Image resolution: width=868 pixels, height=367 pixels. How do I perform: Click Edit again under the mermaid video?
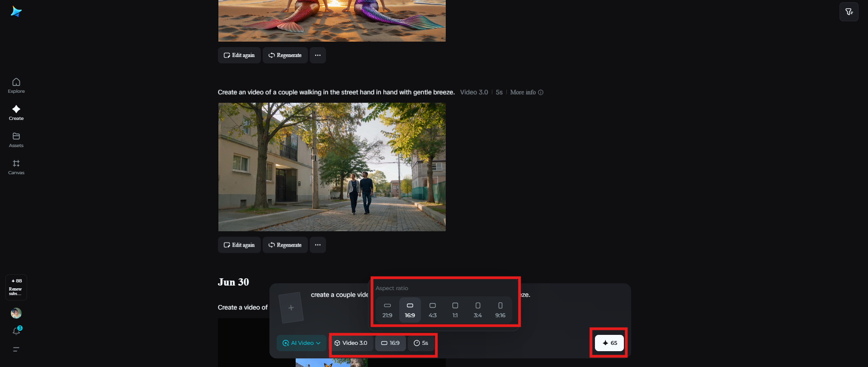(239, 55)
